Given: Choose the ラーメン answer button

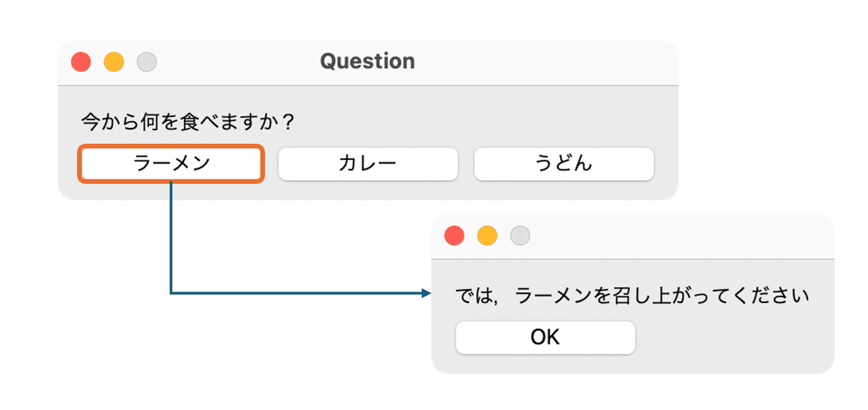Looking at the screenshot, I should coord(171,164).
